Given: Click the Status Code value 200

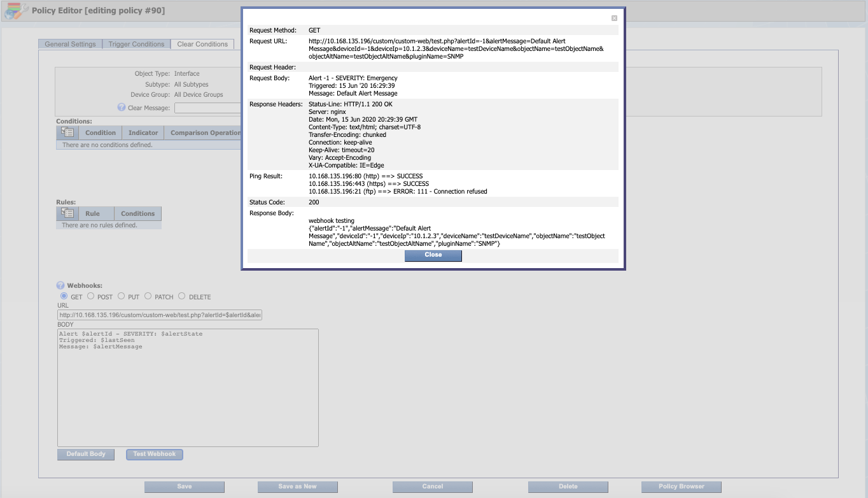Looking at the screenshot, I should [x=314, y=202].
